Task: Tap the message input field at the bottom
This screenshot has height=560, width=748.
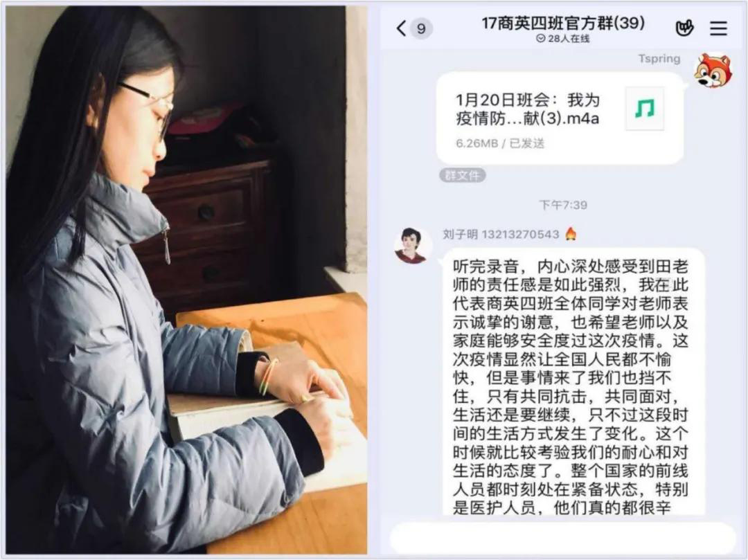Action: click(563, 538)
